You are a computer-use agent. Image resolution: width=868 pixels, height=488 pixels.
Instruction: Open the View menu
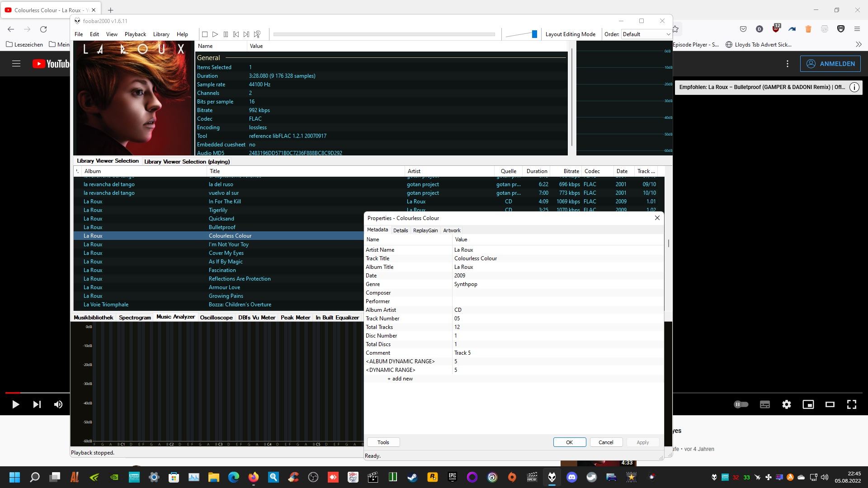point(112,34)
